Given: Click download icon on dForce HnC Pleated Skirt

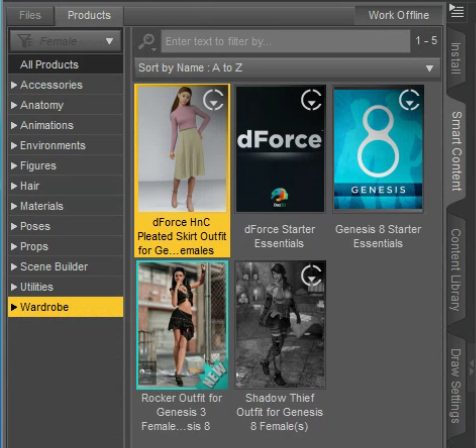Looking at the screenshot, I should (213, 100).
